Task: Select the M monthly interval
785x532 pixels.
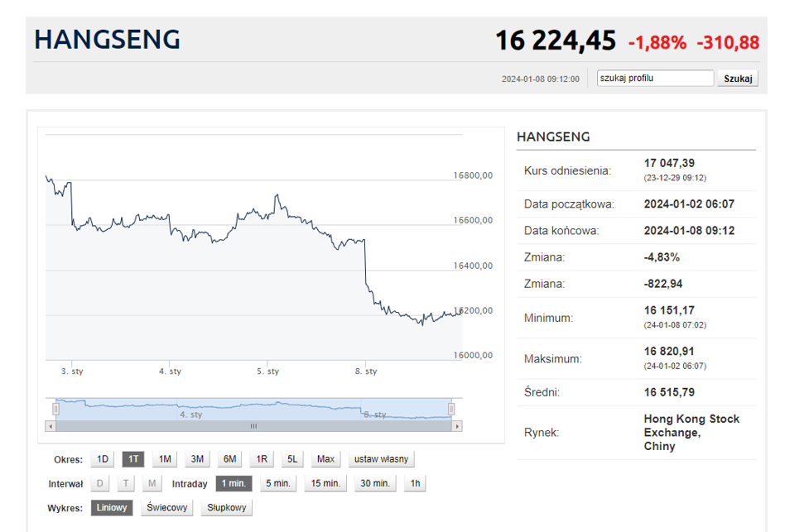Action: 152,483
